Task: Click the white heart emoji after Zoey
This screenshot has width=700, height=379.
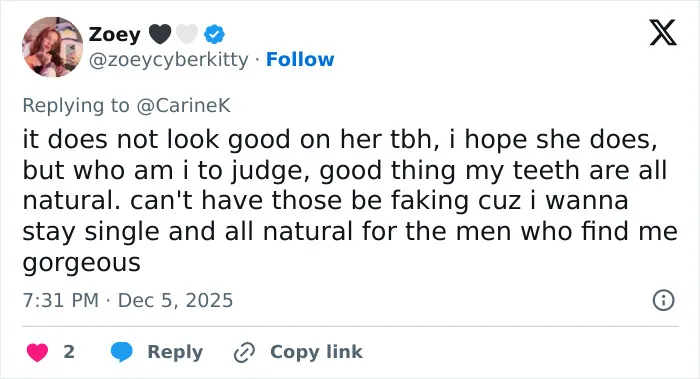Action: click(187, 34)
